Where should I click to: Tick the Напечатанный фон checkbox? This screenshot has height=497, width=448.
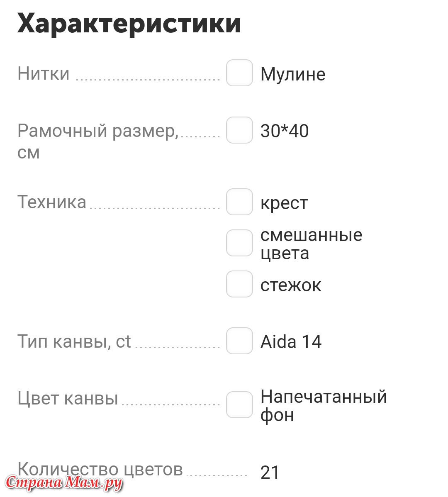click(x=239, y=405)
